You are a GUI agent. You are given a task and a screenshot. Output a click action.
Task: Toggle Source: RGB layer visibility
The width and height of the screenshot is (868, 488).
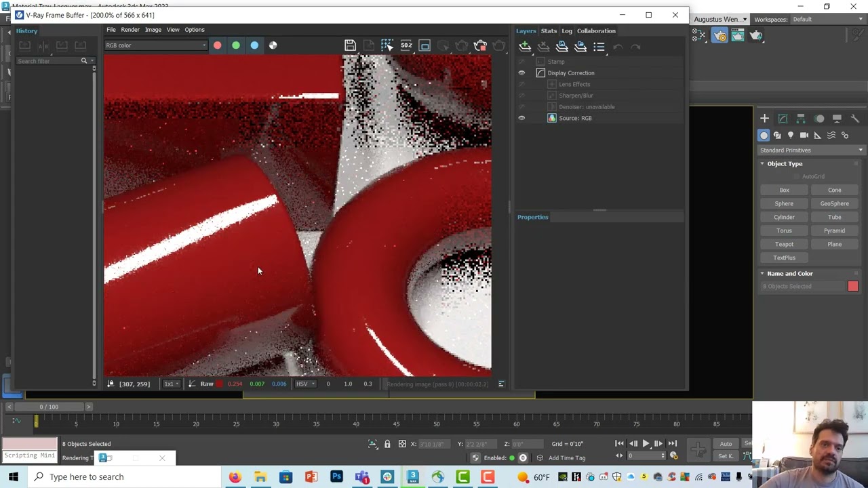[521, 118]
